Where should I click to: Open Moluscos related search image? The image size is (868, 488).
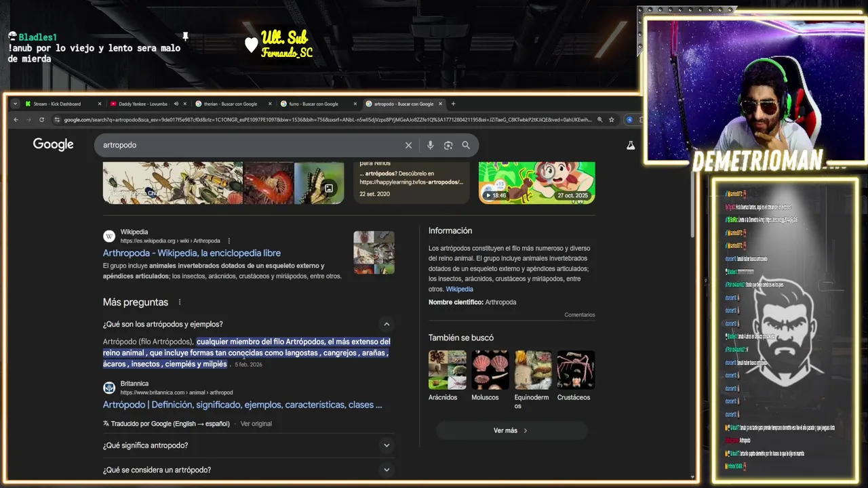(x=490, y=370)
